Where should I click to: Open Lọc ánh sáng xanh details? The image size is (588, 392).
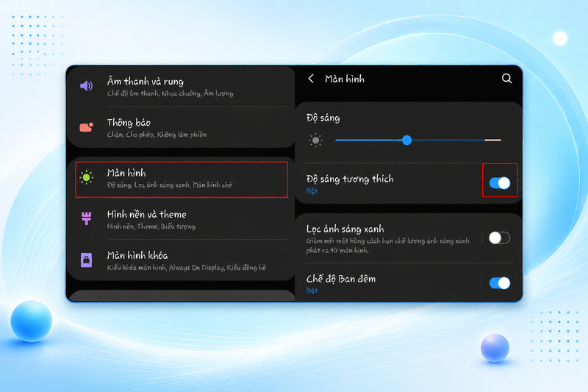(x=388, y=238)
